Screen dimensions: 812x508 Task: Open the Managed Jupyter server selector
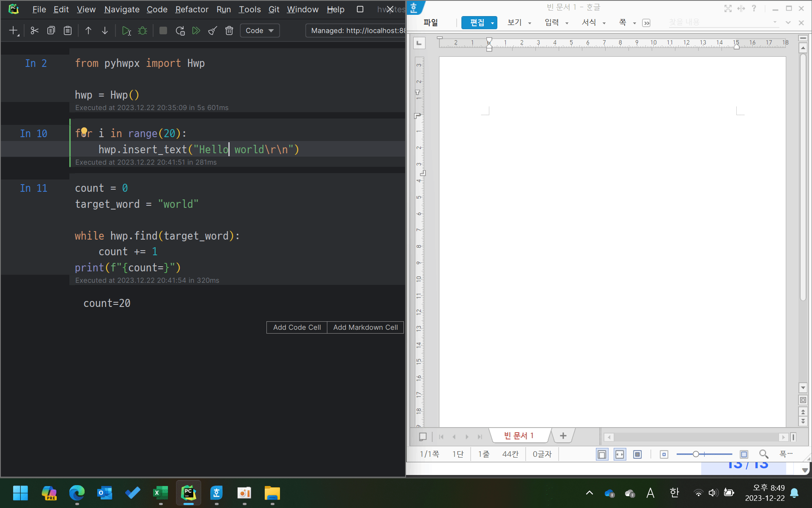tap(355, 30)
